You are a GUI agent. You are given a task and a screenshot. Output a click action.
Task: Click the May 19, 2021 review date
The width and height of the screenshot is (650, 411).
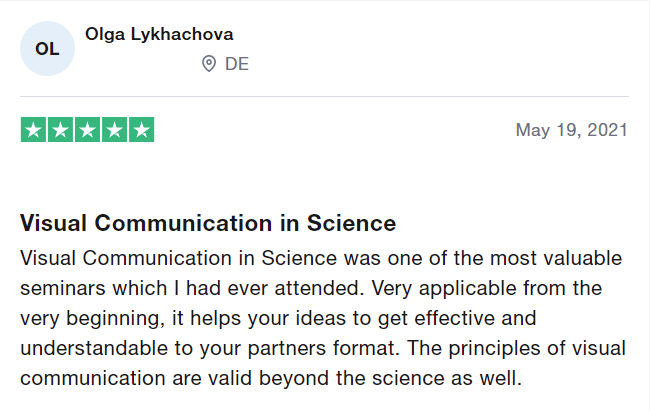(x=572, y=130)
